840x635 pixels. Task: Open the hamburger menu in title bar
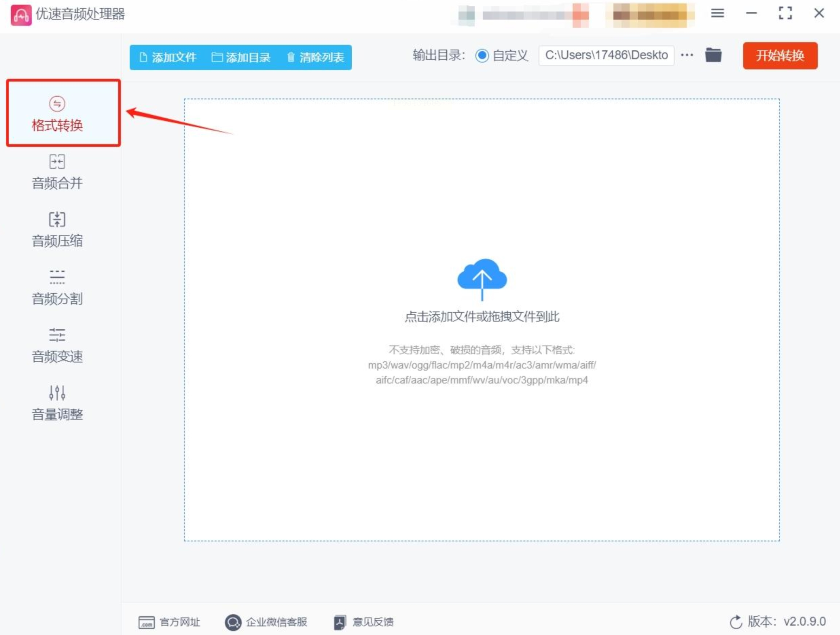pyautogui.click(x=717, y=13)
